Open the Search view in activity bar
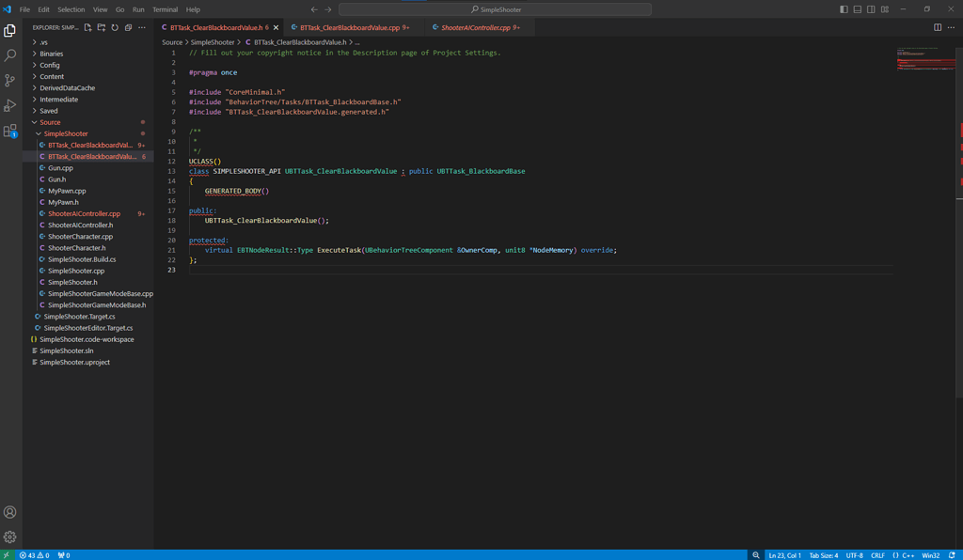Viewport: 963px width, 560px height. tap(10, 55)
